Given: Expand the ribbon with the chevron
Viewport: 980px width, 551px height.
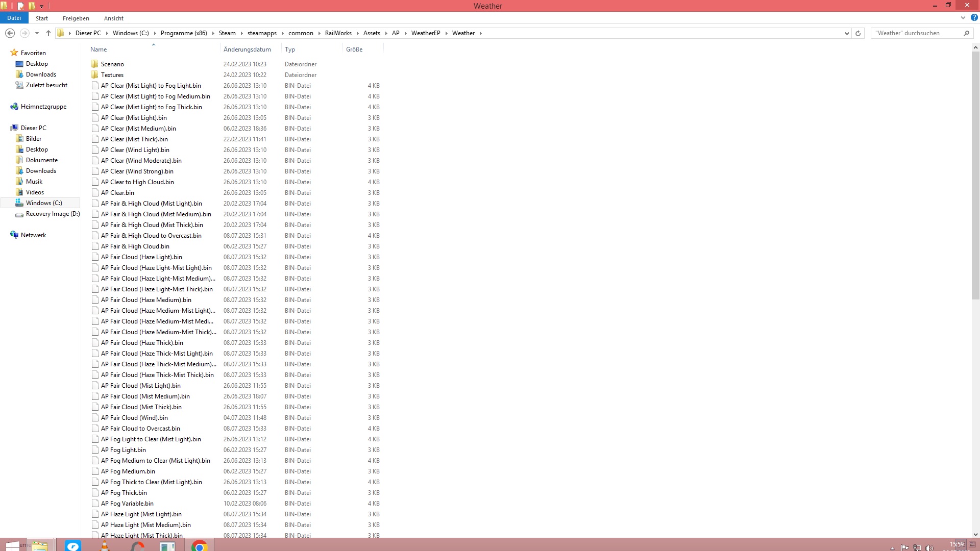Looking at the screenshot, I should click(x=963, y=18).
